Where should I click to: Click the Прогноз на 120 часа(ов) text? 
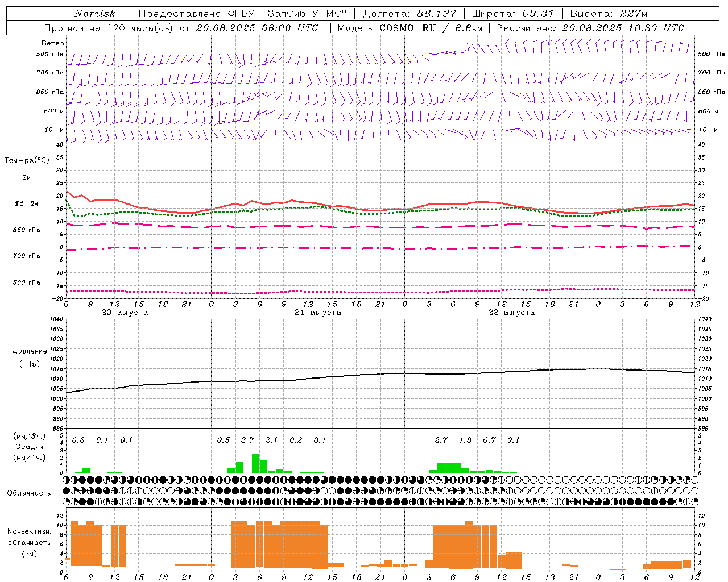point(108,28)
